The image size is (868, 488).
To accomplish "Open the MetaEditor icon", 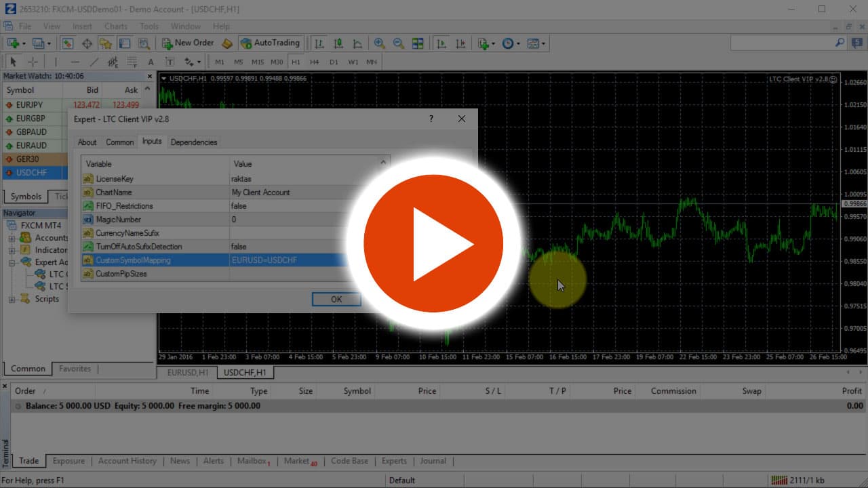I will point(227,43).
